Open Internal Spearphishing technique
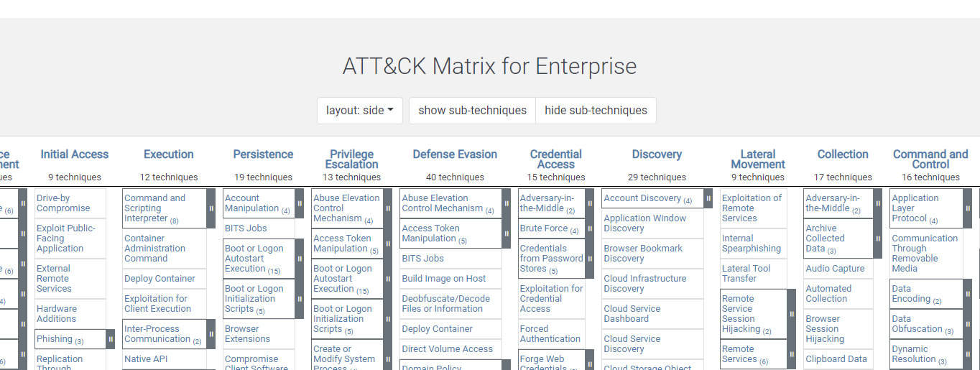 [752, 244]
